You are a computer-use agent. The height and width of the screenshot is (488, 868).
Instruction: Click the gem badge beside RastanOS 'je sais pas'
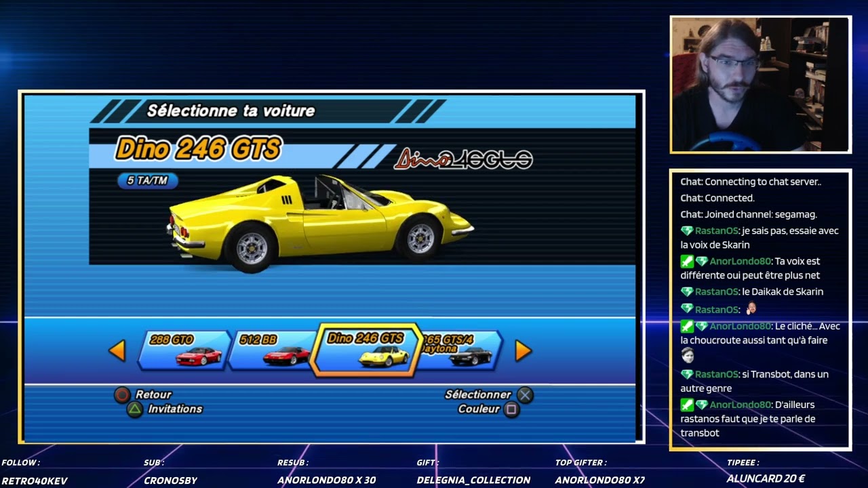(687, 230)
